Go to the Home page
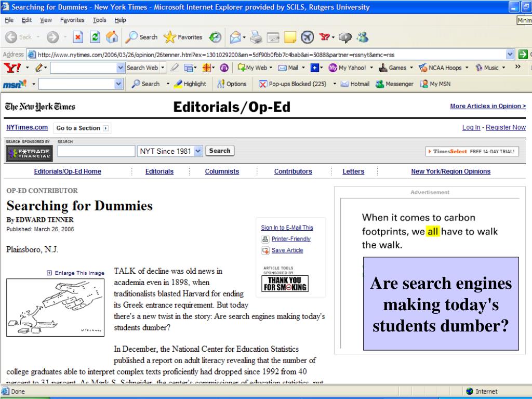 click(x=112, y=37)
